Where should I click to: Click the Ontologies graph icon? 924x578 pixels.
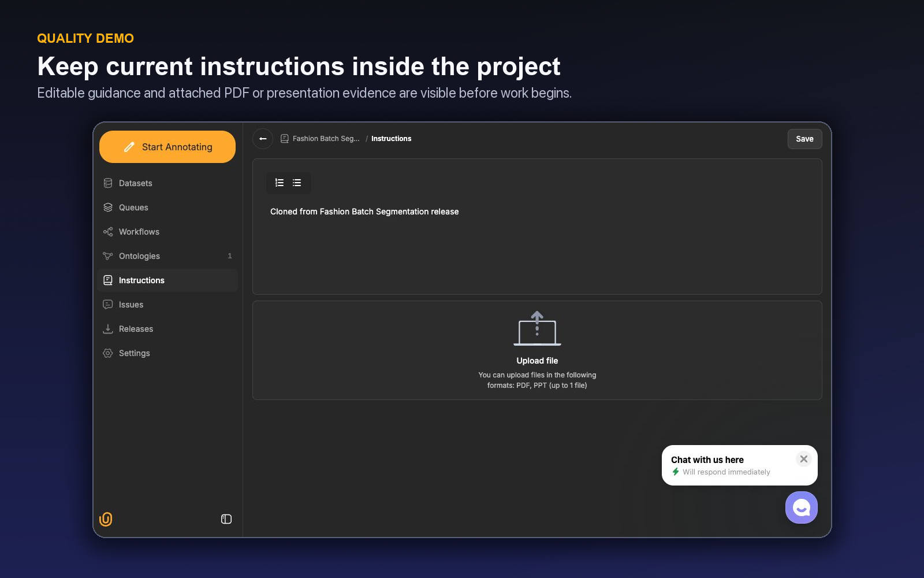[108, 256]
